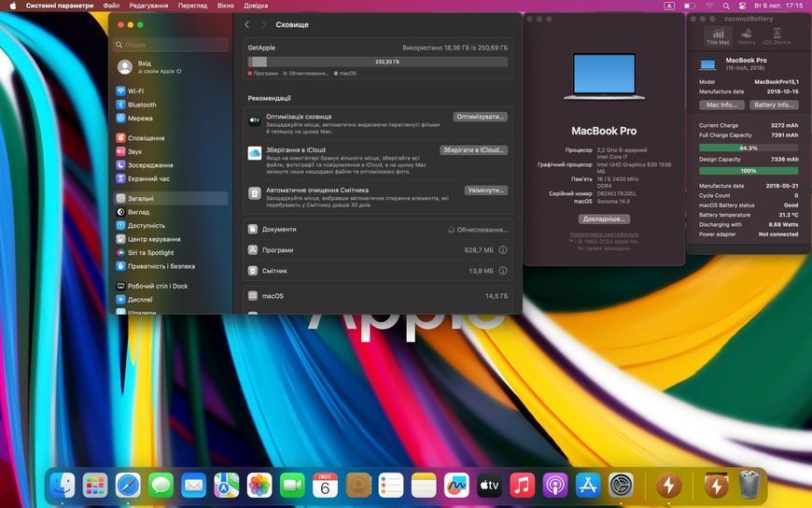Viewport: 812px width, 508px height.
Task: Open the Редагування menu
Action: (148, 6)
